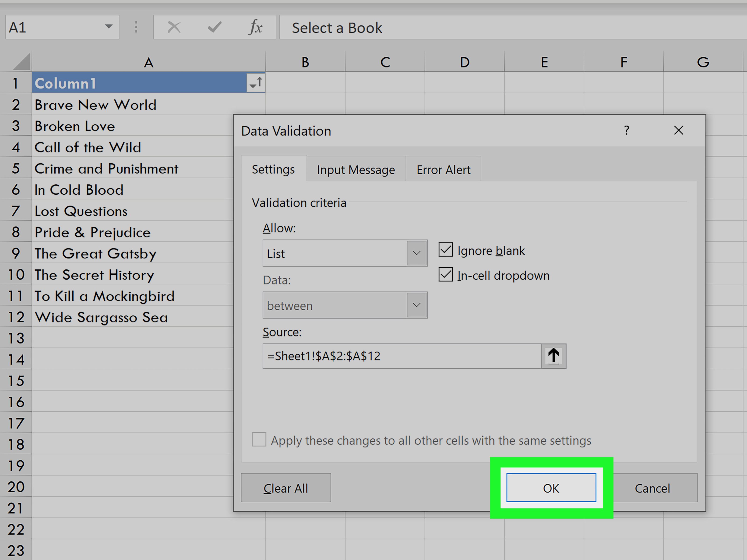Switch to the Input Message tab
This screenshot has width=747, height=560.
tap(356, 169)
